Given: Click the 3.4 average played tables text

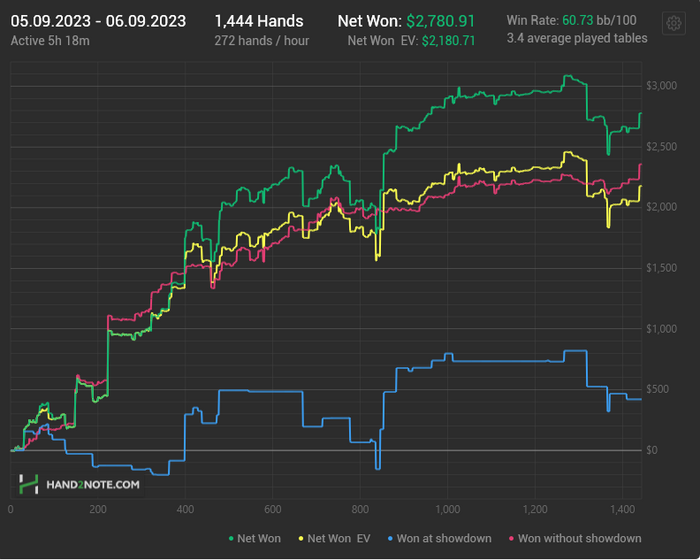Looking at the screenshot, I should (x=577, y=38).
